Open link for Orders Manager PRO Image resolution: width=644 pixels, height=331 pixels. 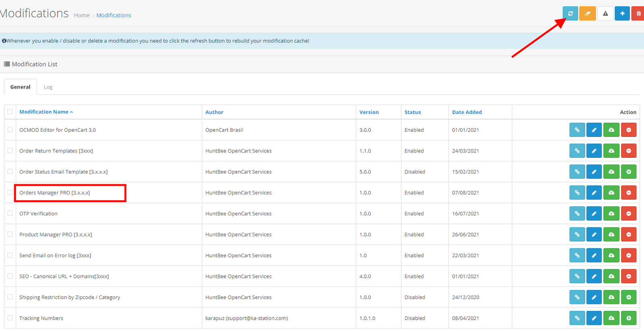point(577,192)
